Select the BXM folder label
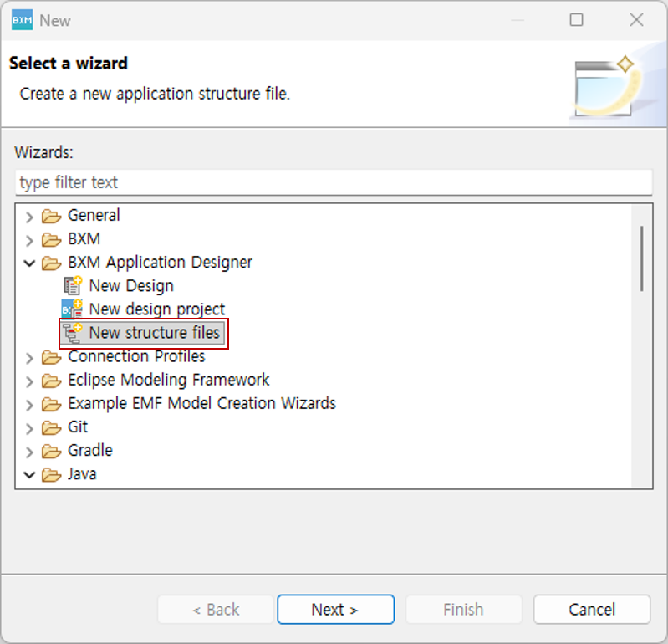The image size is (668, 644). coord(84,239)
